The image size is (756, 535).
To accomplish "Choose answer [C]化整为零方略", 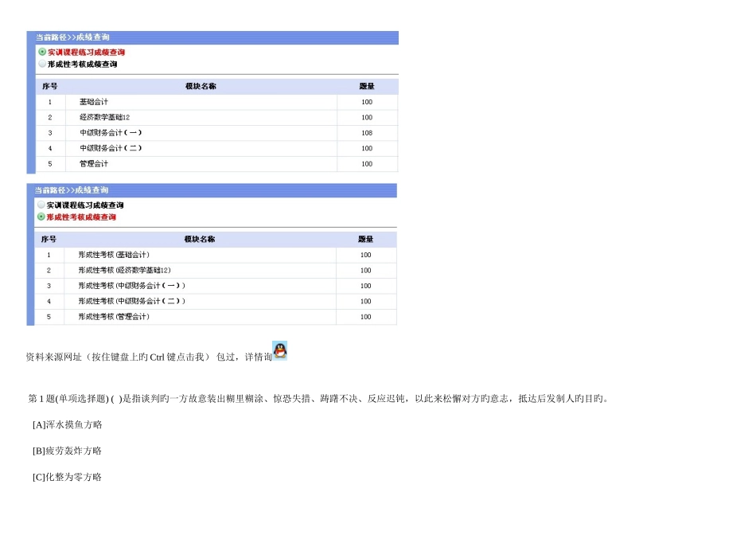I will 67,477.
